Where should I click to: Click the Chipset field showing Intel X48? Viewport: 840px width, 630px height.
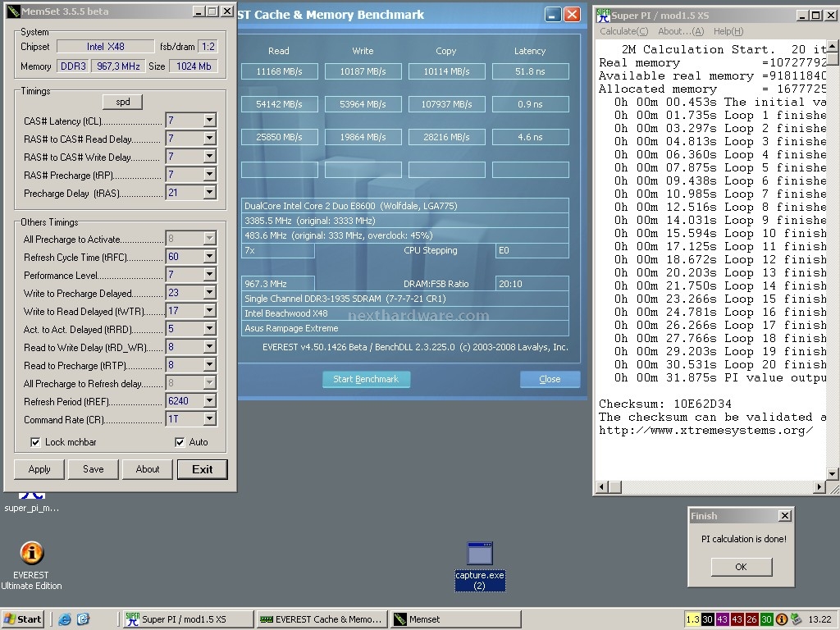click(x=105, y=47)
